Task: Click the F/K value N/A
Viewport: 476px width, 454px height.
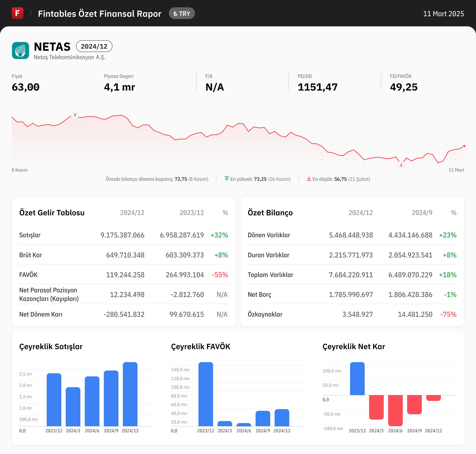Action: [x=215, y=87]
